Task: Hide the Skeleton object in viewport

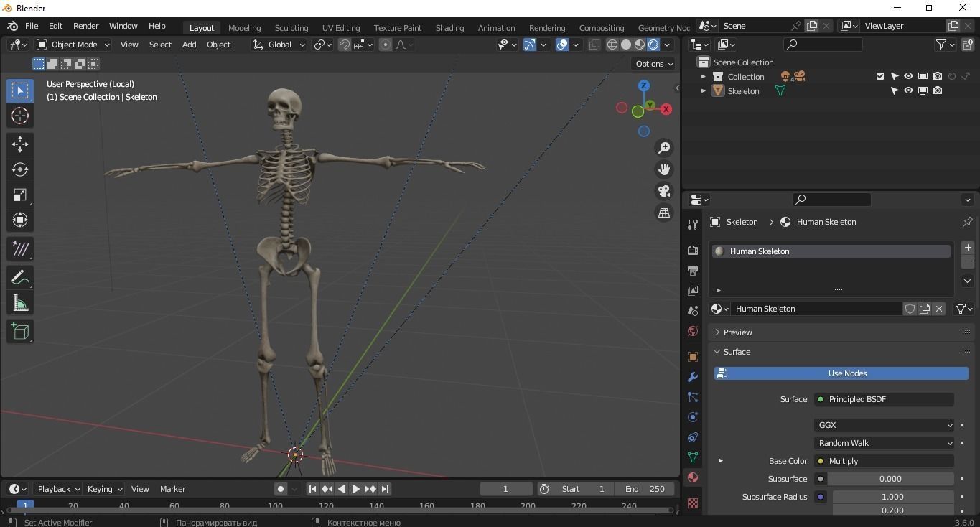Action: click(908, 91)
